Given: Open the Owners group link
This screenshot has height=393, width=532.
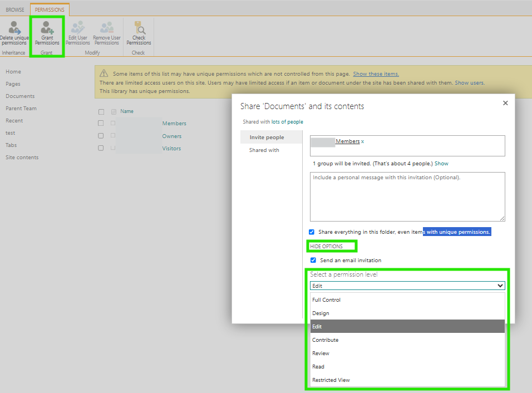Looking at the screenshot, I should tap(172, 136).
